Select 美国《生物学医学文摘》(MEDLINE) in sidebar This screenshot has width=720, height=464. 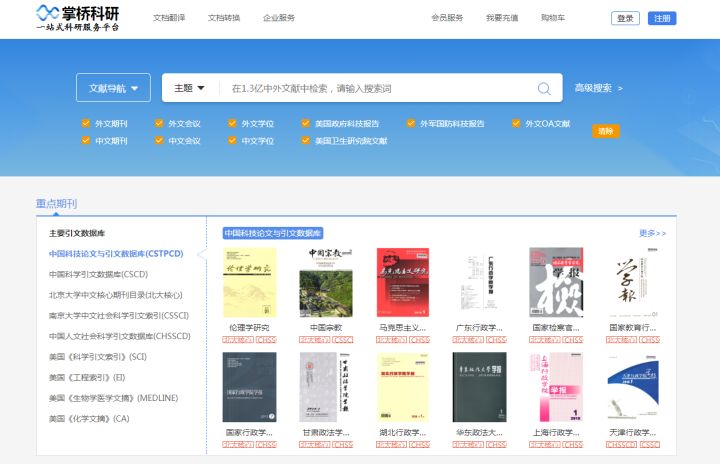tap(113, 398)
